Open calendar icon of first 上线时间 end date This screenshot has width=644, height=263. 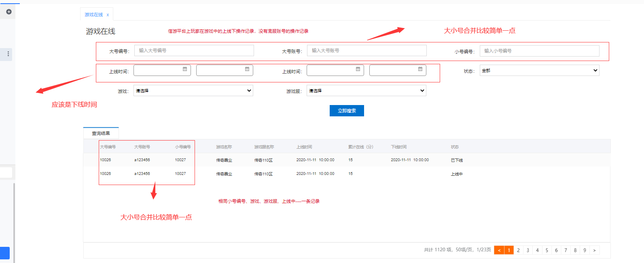tap(247, 69)
